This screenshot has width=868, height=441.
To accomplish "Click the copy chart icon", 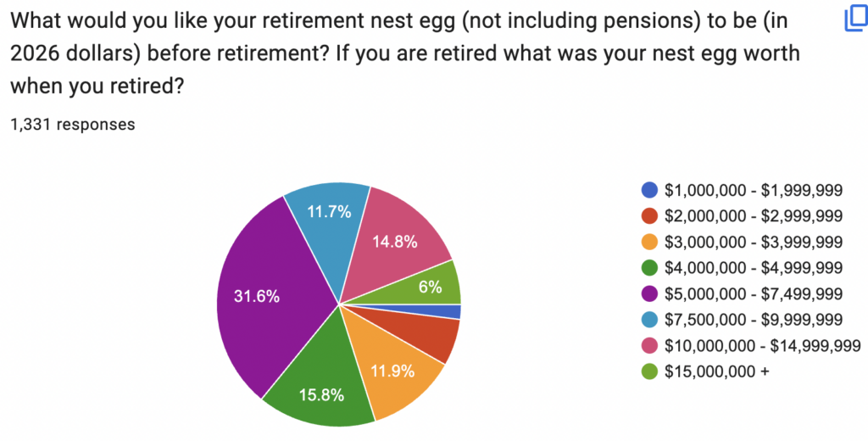I will [856, 20].
